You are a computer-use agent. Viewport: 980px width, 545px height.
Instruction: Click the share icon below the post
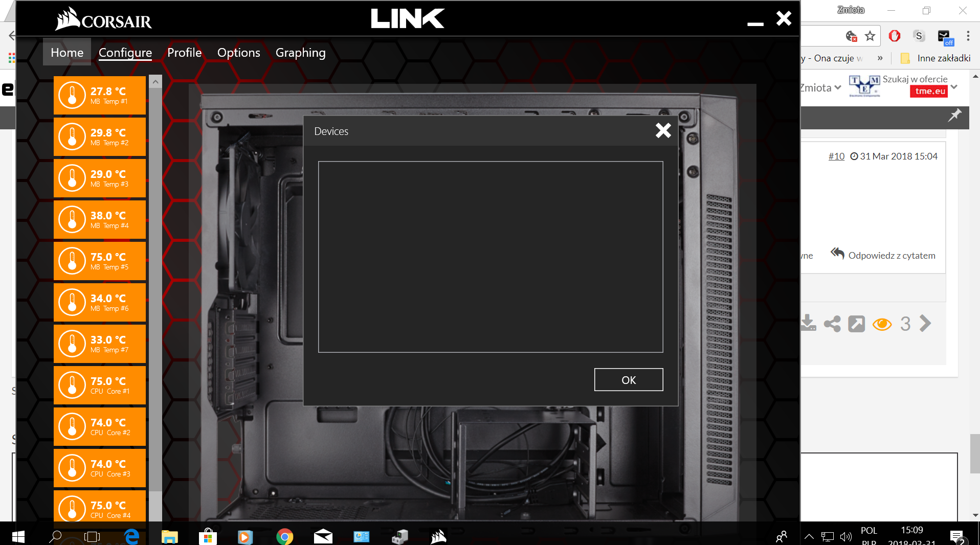pos(832,324)
